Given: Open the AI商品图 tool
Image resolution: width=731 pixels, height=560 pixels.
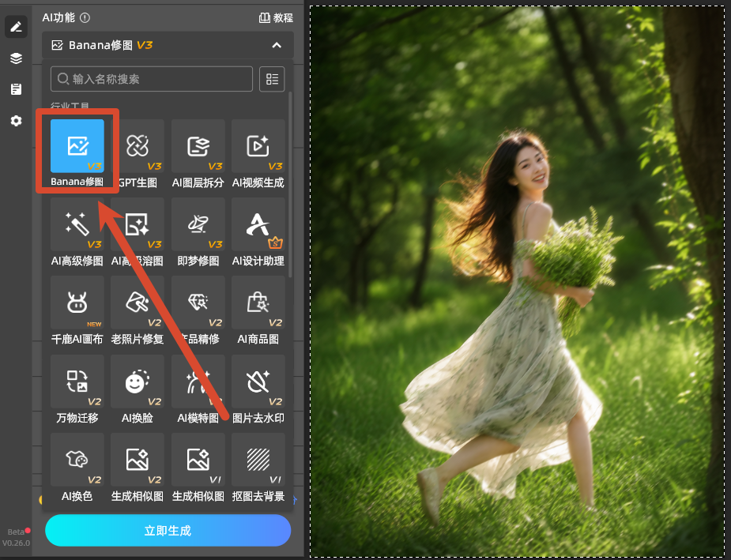Looking at the screenshot, I should (258, 303).
